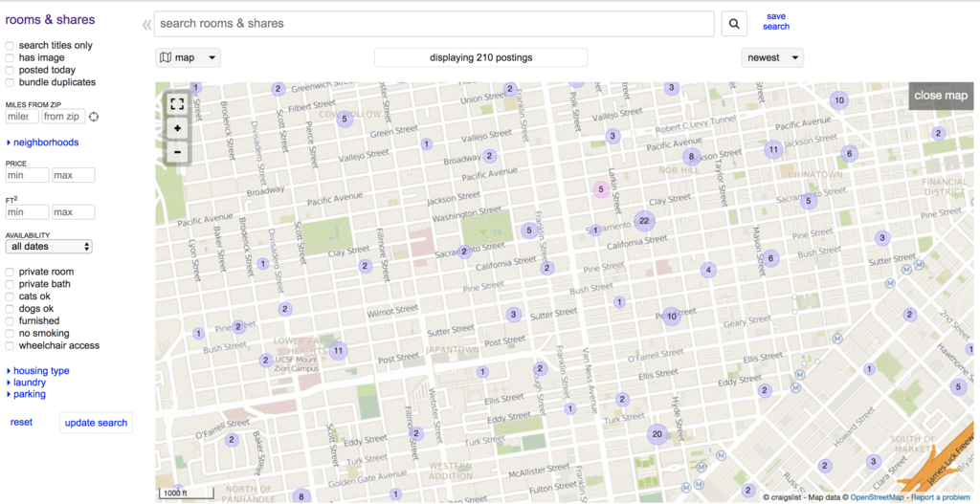Viewport: 980px width, 504px height.
Task: Open the 2 cluster on Broadway
Action: click(489, 156)
